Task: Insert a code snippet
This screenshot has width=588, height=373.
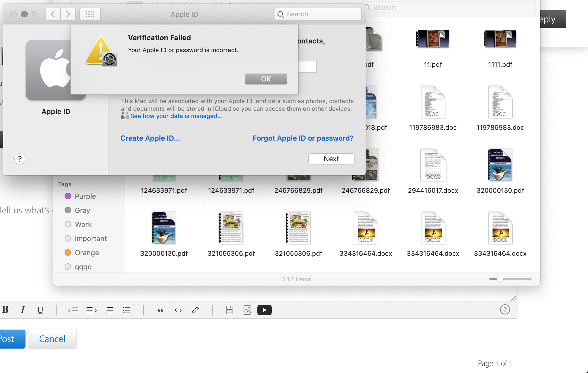Action: 178,310
